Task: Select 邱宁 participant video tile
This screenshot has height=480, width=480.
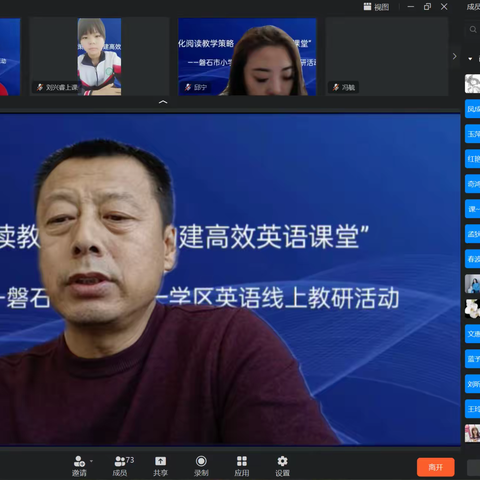Action: [x=247, y=57]
